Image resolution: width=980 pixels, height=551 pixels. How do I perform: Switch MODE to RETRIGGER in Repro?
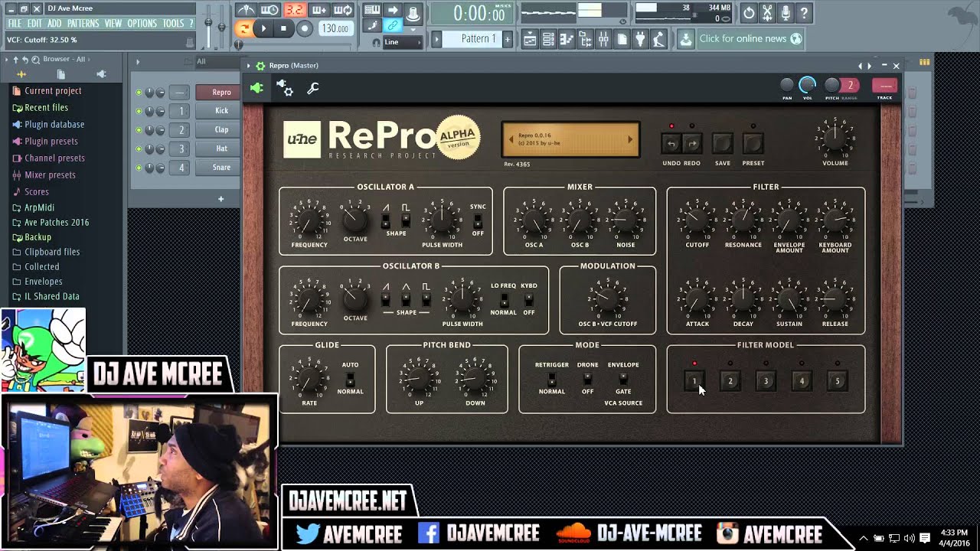click(552, 377)
